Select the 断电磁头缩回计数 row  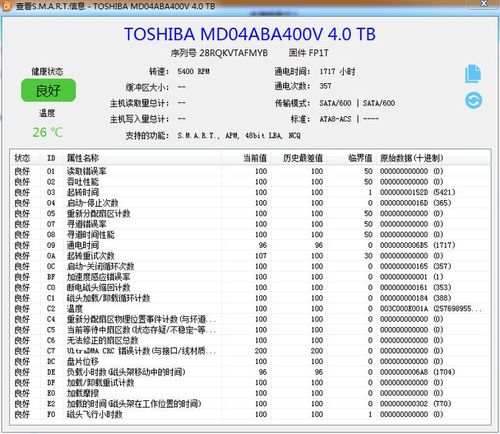click(x=250, y=288)
